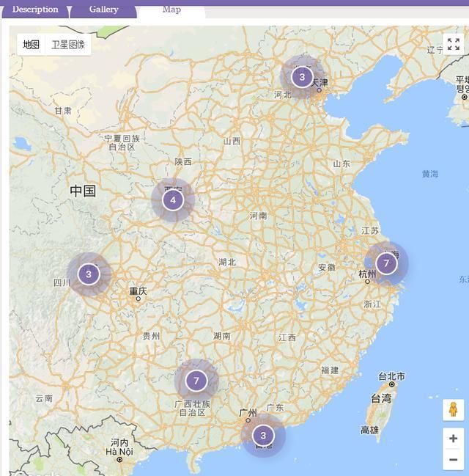Select the Map tab
Screen dimensions: 469x476
[171, 10]
